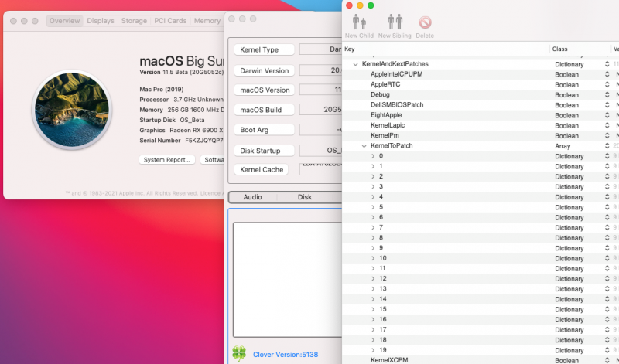
Task: Open class stepper for Debug row
Action: (607, 95)
